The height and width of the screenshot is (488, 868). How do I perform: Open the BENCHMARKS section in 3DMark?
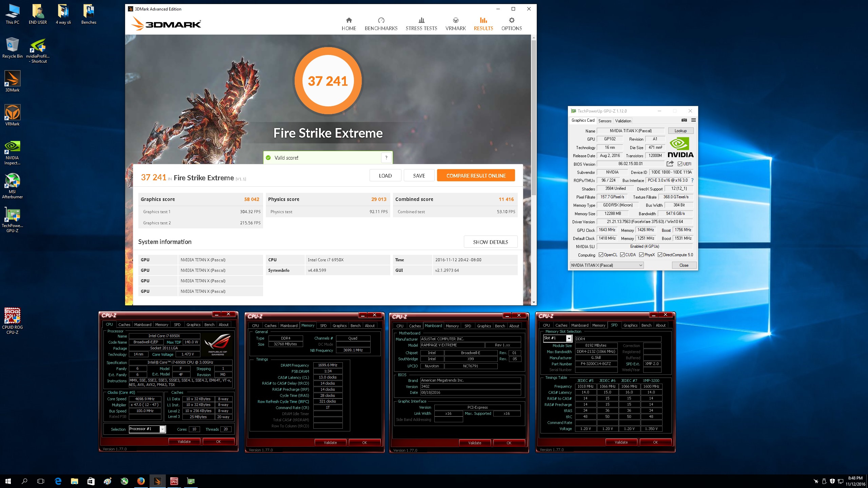coord(381,24)
